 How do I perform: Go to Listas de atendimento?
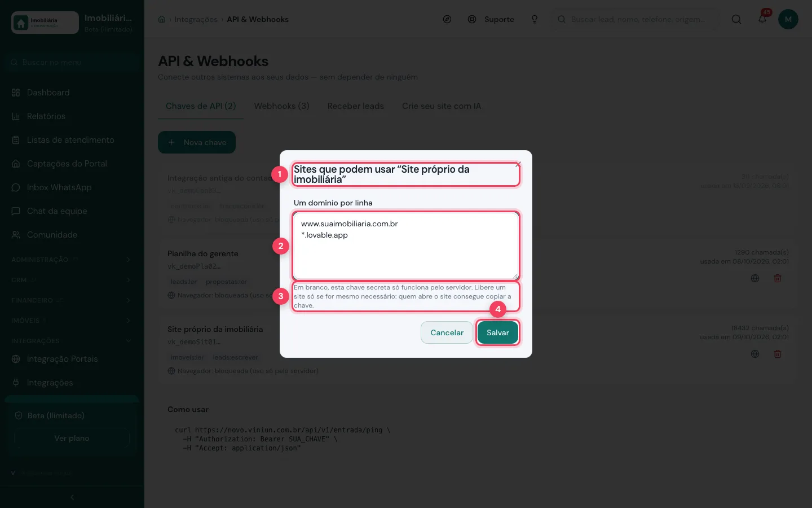click(72, 140)
